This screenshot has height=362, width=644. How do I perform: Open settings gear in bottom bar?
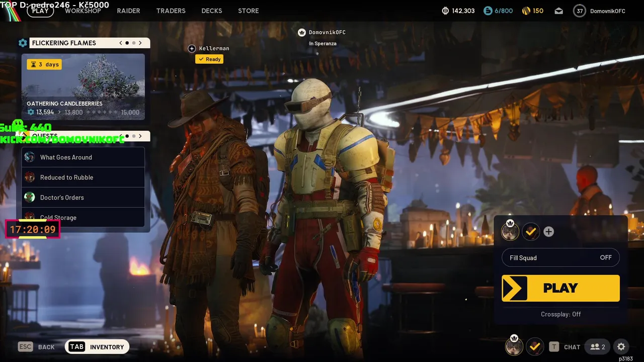621,347
